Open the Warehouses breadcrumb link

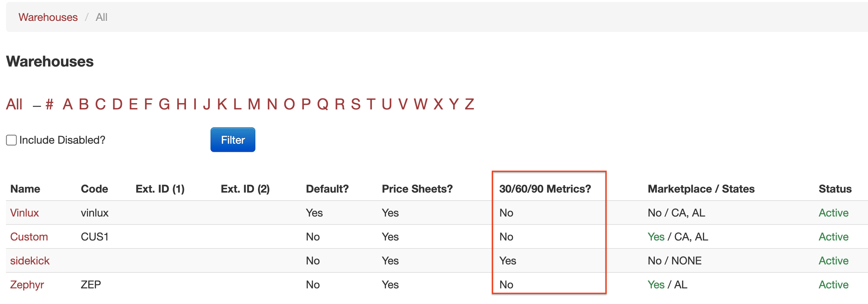click(x=48, y=17)
